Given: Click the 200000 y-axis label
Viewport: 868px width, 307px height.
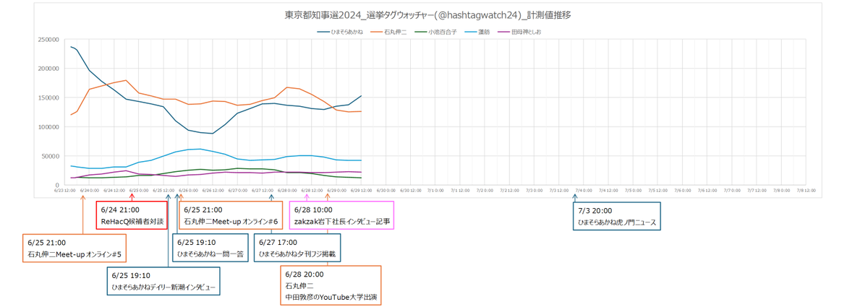Looking at the screenshot, I should coord(48,69).
